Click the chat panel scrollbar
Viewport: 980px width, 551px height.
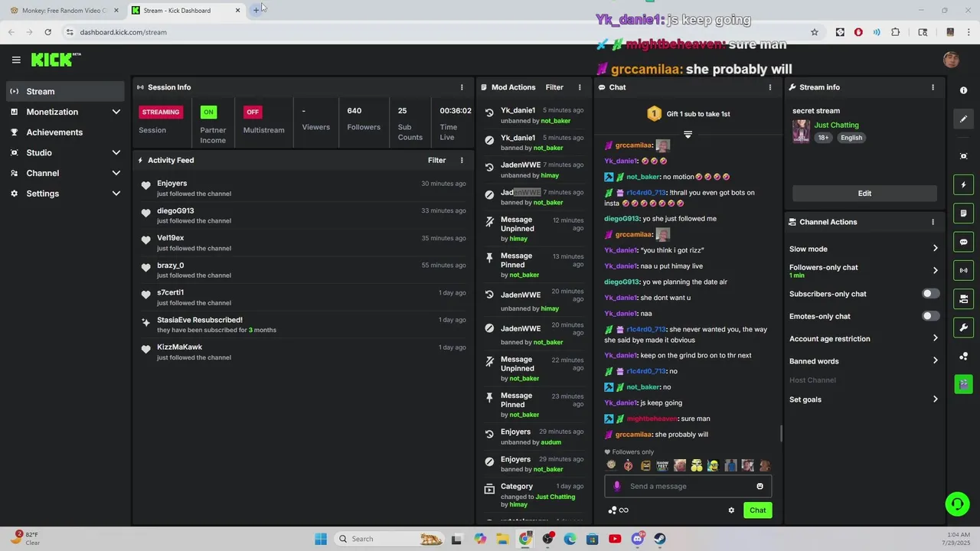781,433
